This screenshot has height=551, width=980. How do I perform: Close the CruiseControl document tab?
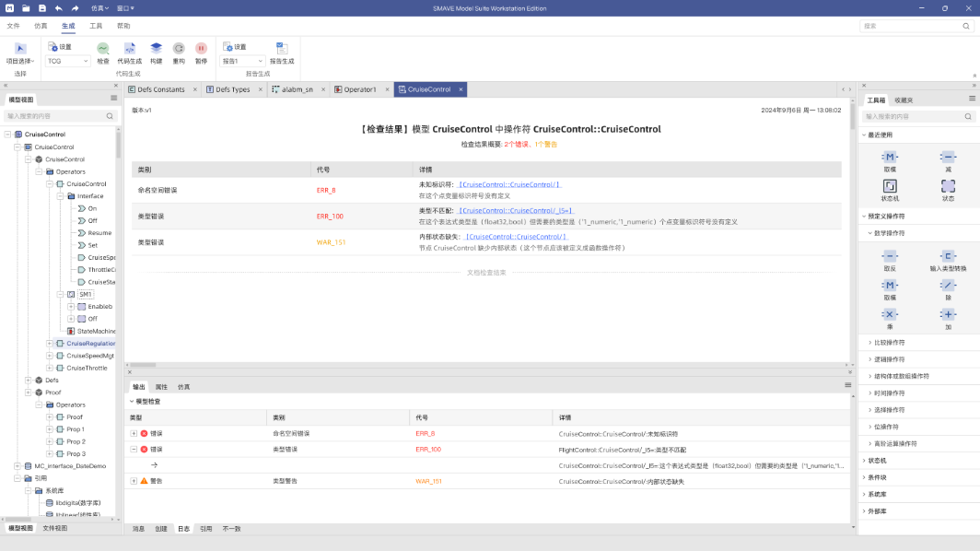461,89
